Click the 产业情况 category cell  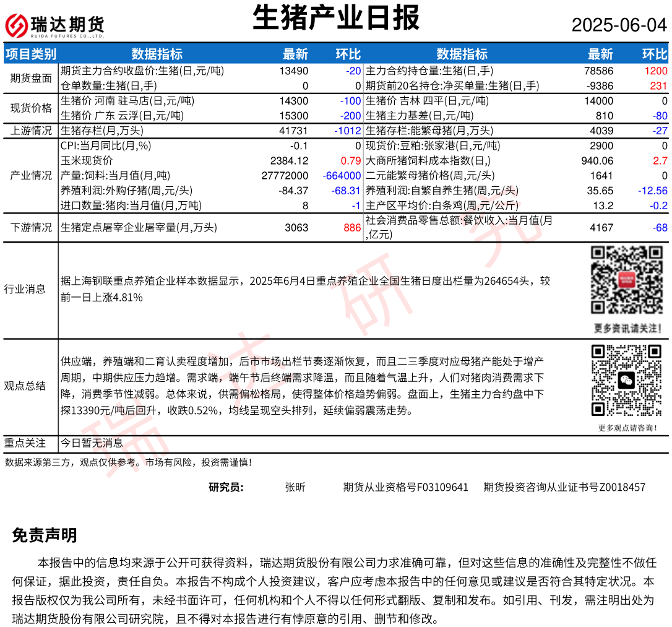click(31, 175)
